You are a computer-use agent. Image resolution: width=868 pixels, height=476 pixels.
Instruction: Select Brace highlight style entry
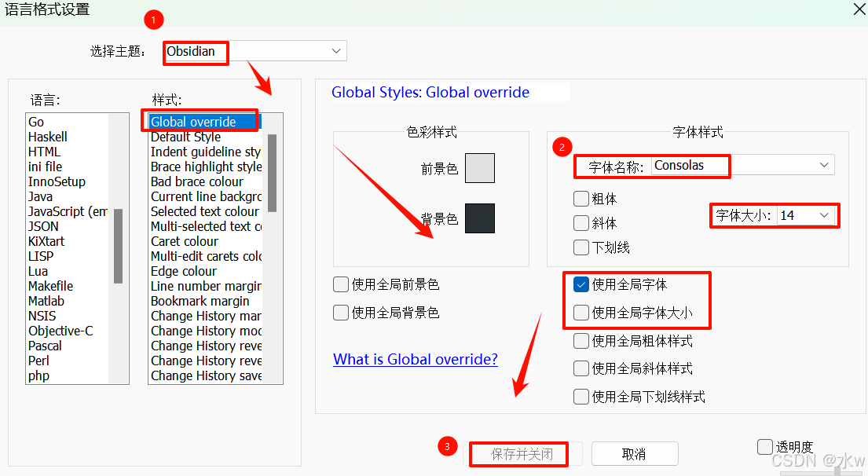click(205, 167)
